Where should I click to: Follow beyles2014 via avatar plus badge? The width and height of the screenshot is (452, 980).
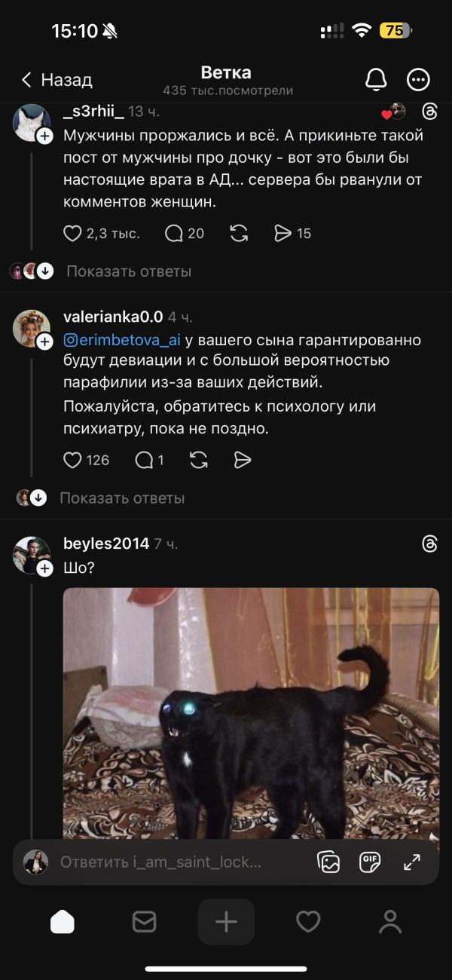tap(44, 568)
